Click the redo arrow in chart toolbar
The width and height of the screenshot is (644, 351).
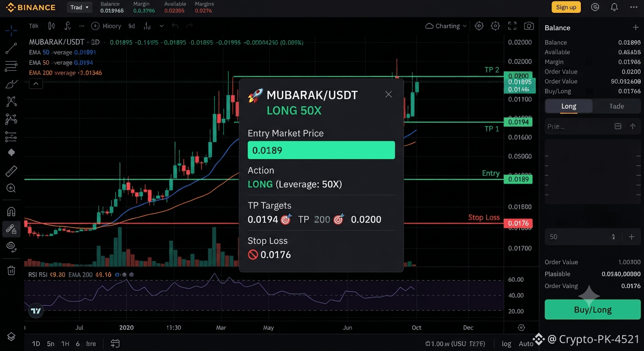pos(189,26)
